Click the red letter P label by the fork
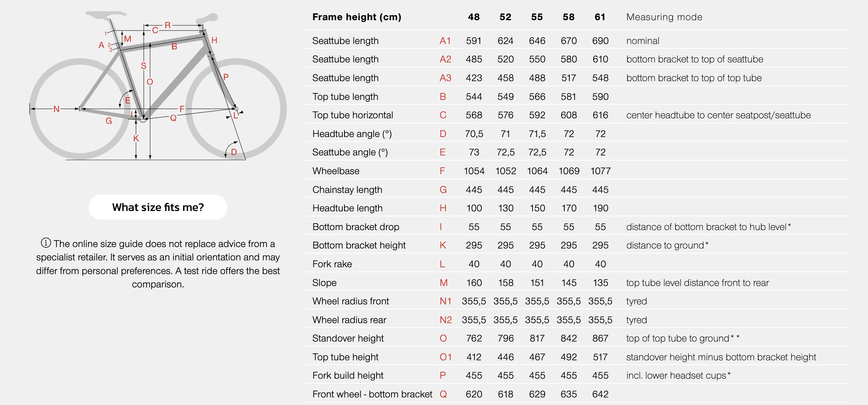The image size is (868, 405). click(x=226, y=77)
